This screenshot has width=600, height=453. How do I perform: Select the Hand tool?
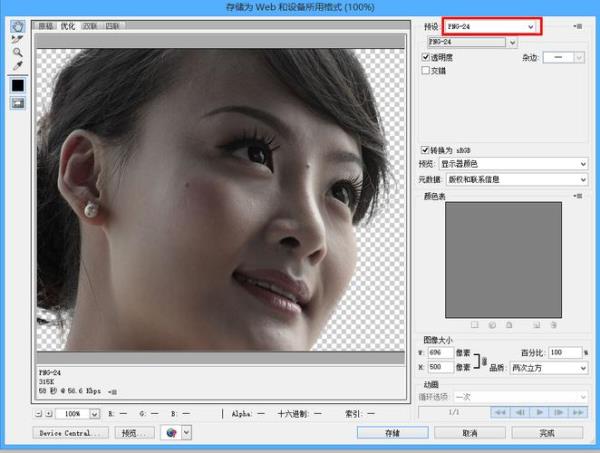coord(18,27)
